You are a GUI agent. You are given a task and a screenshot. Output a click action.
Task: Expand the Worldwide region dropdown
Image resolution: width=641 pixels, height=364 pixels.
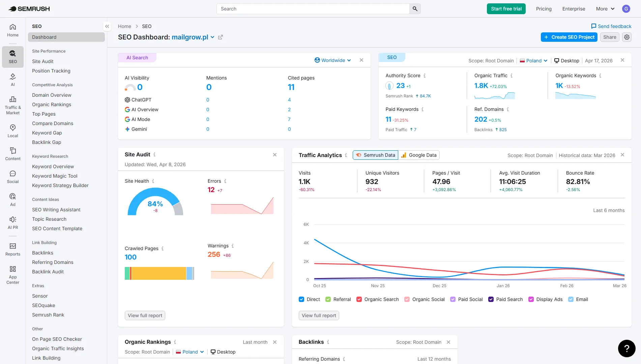click(x=333, y=60)
